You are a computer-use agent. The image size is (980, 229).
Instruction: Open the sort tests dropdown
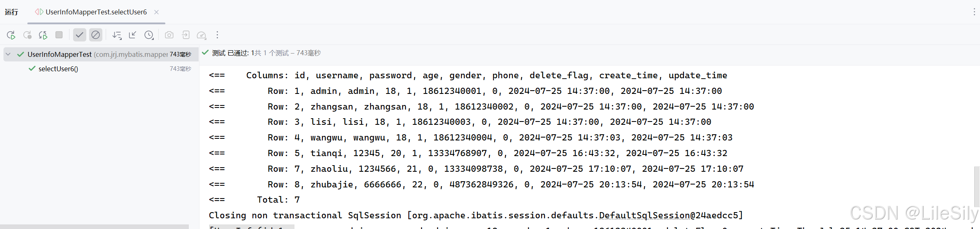pos(117,35)
